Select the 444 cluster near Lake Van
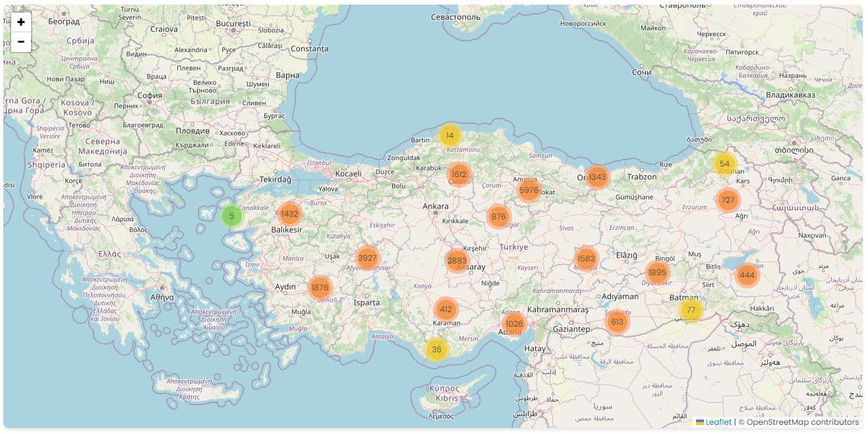The image size is (868, 434). pos(747,275)
